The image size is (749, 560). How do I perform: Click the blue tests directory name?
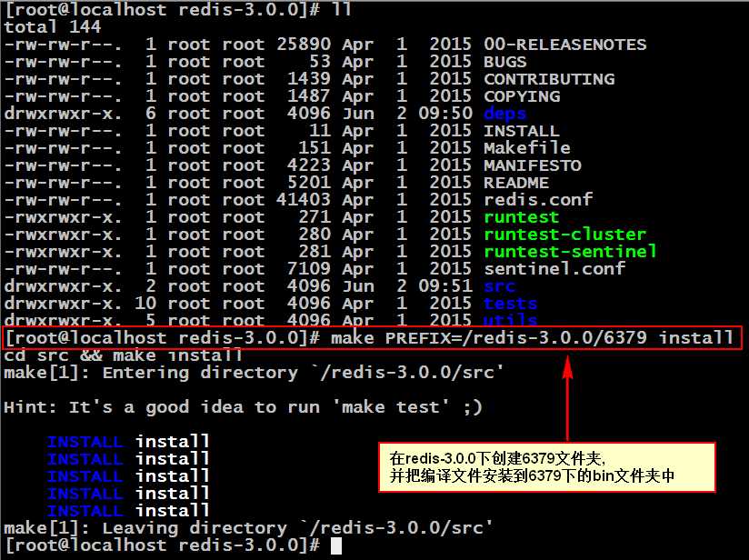click(510, 303)
